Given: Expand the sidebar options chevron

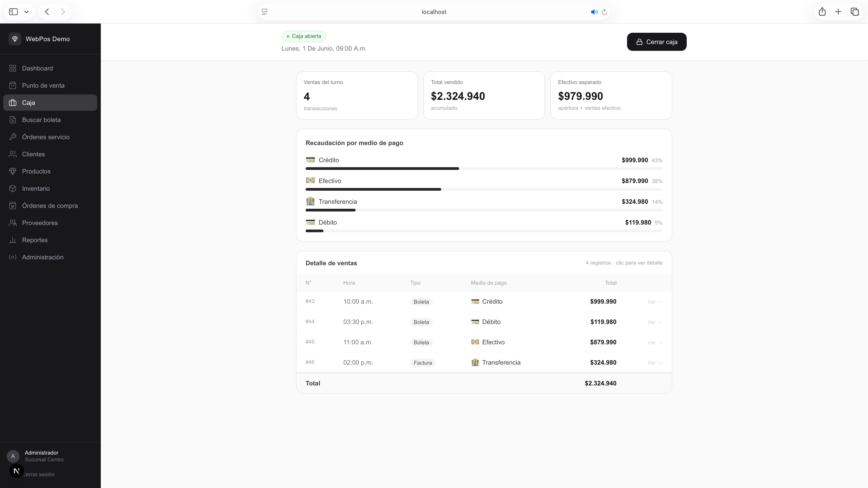Looking at the screenshot, I should point(27,12).
